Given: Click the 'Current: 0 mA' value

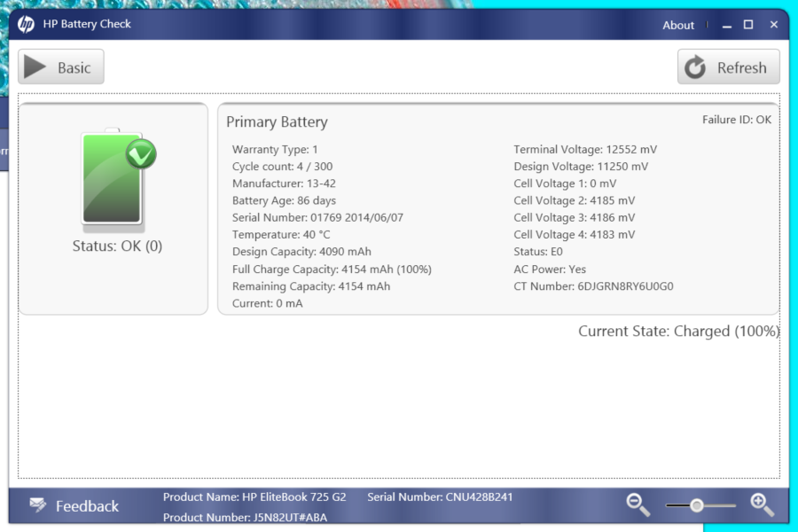Looking at the screenshot, I should click(x=267, y=303).
